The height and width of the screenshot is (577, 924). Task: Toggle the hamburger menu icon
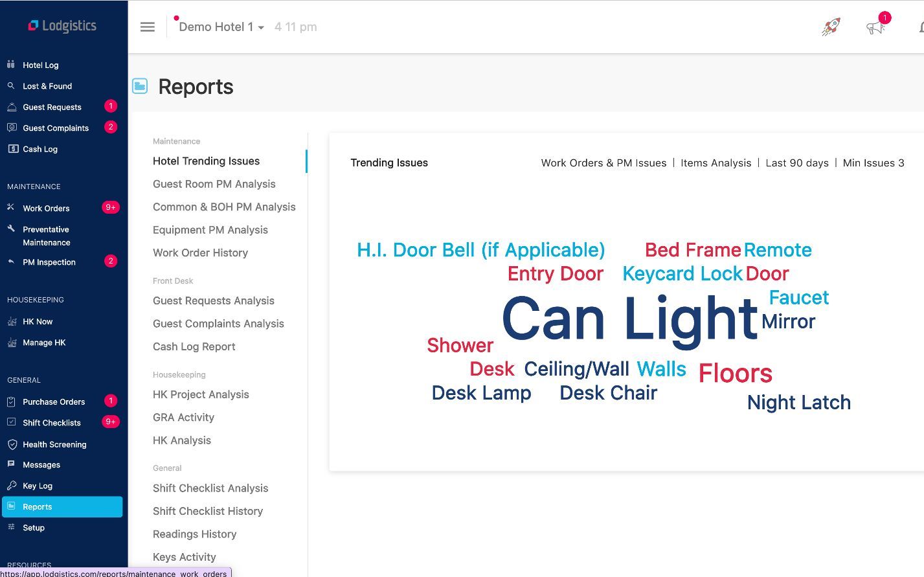point(148,27)
